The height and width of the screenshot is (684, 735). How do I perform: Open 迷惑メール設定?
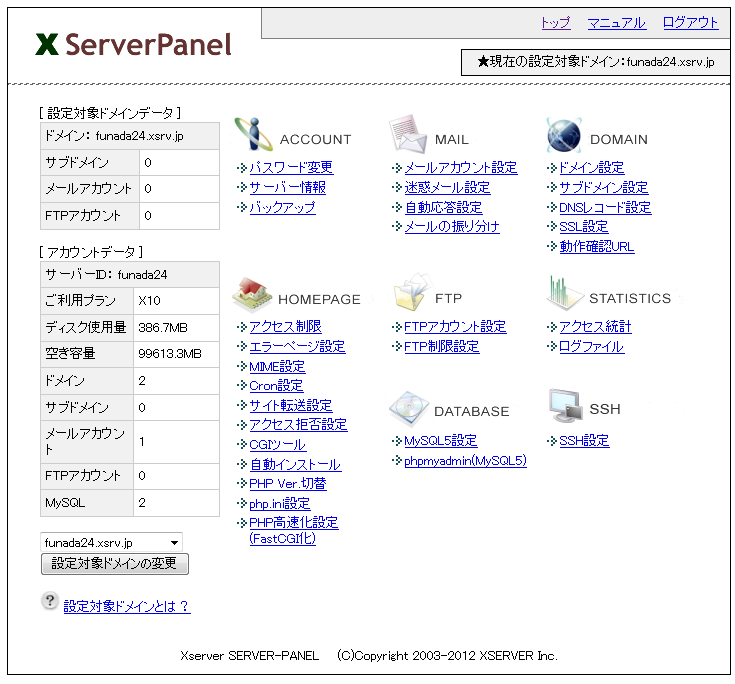(x=447, y=187)
